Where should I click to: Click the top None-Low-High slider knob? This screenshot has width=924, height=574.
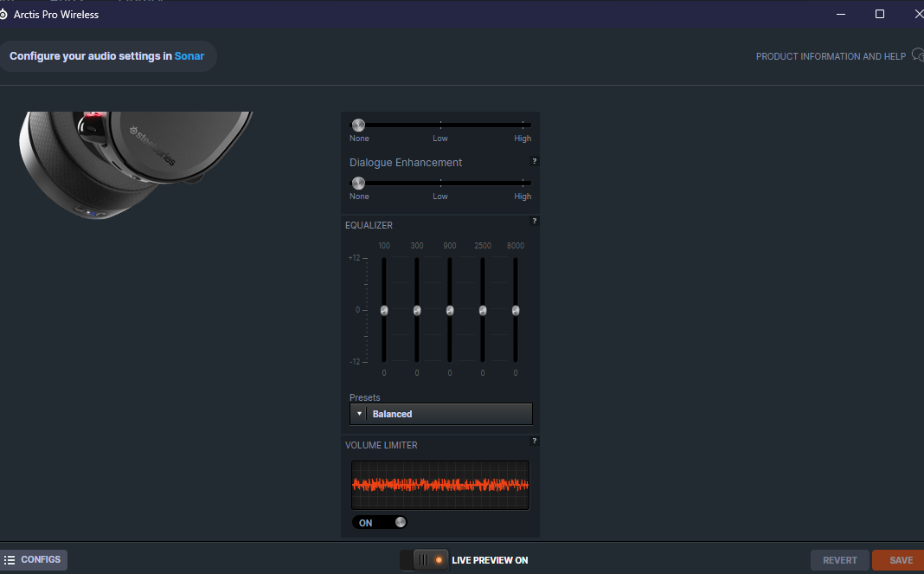(x=358, y=125)
